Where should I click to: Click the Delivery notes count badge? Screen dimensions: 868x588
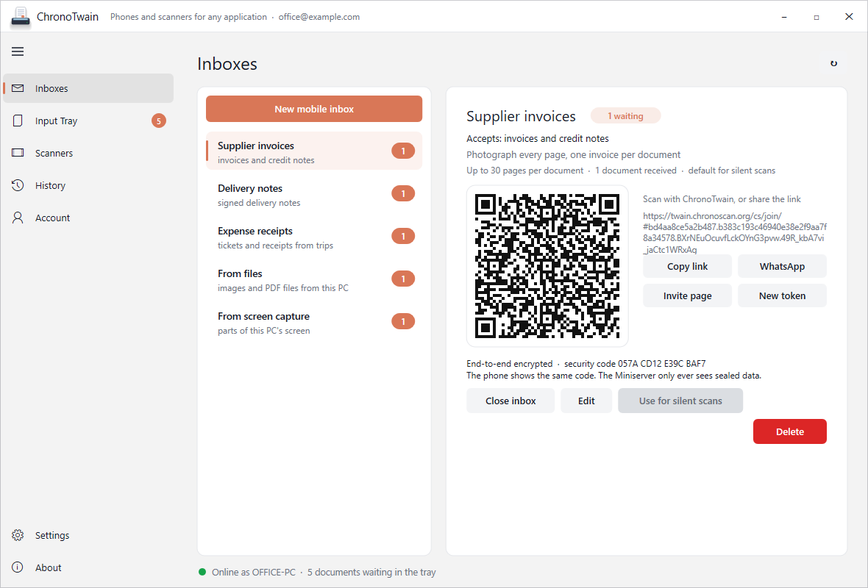403,193
